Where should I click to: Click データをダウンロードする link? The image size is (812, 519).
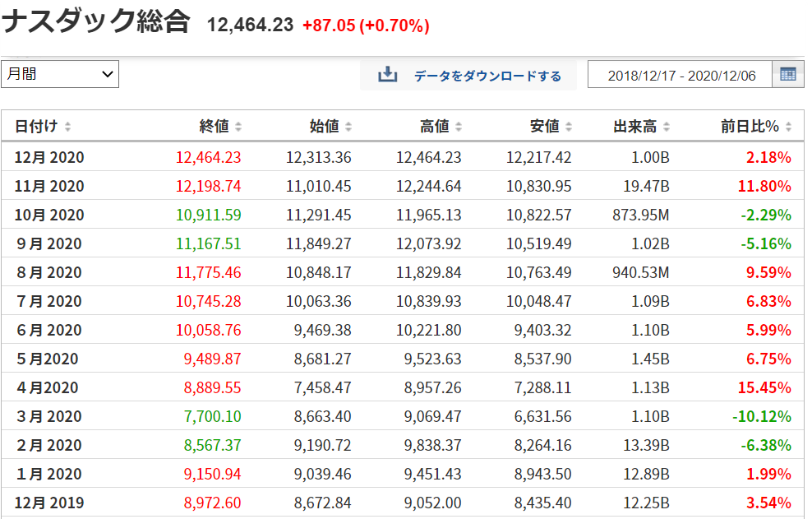click(x=487, y=76)
